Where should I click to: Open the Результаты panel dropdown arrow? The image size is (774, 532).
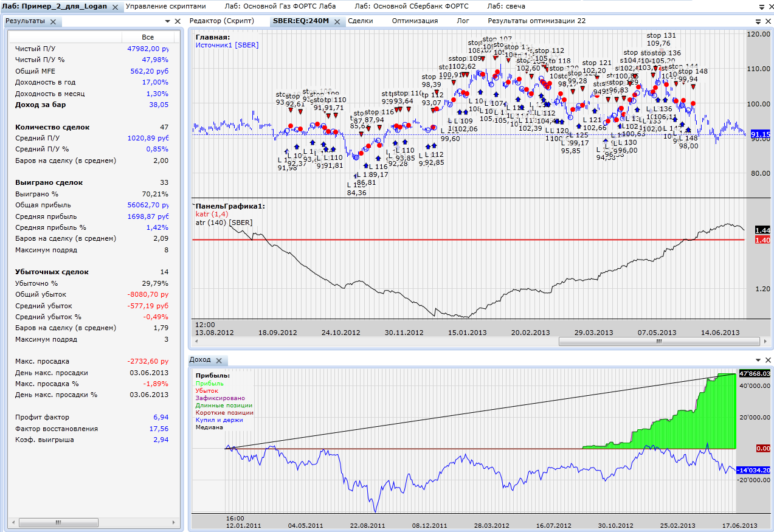167,21
